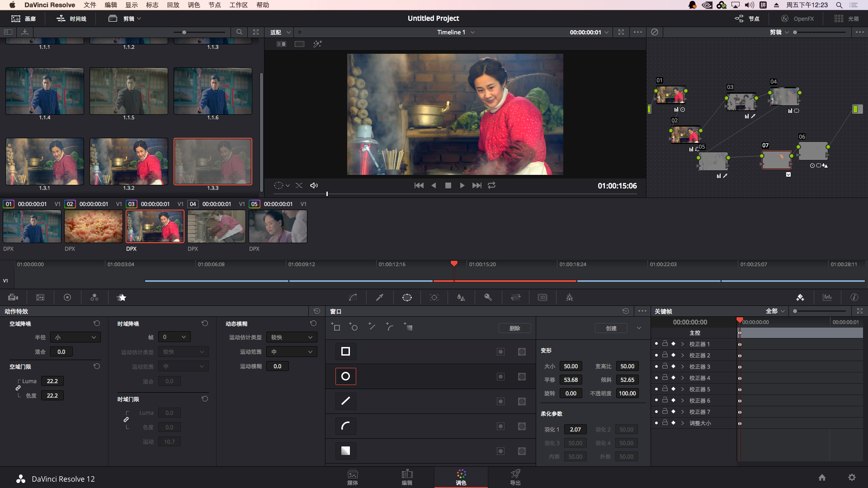The width and height of the screenshot is (868, 488).
Task: Toggle mask mode for circle window
Action: pyautogui.click(x=522, y=376)
